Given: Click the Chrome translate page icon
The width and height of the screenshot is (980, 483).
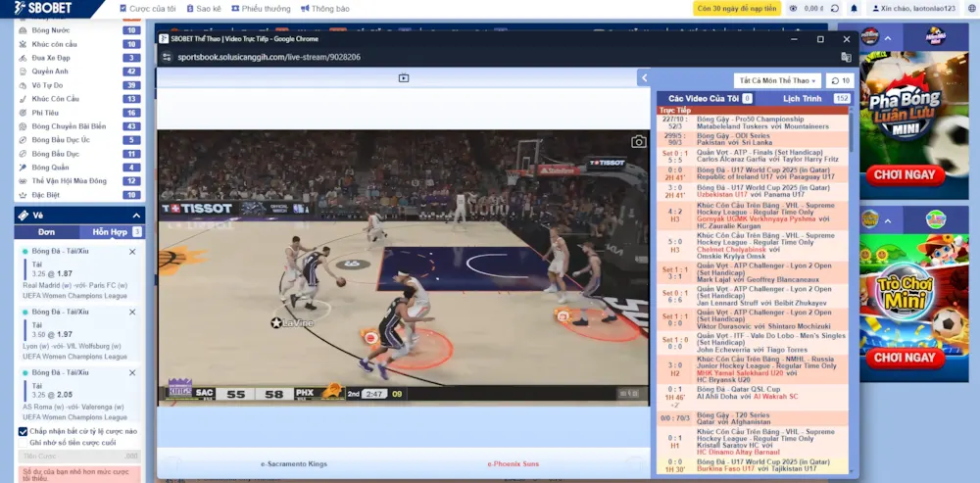Looking at the screenshot, I should [x=846, y=57].
